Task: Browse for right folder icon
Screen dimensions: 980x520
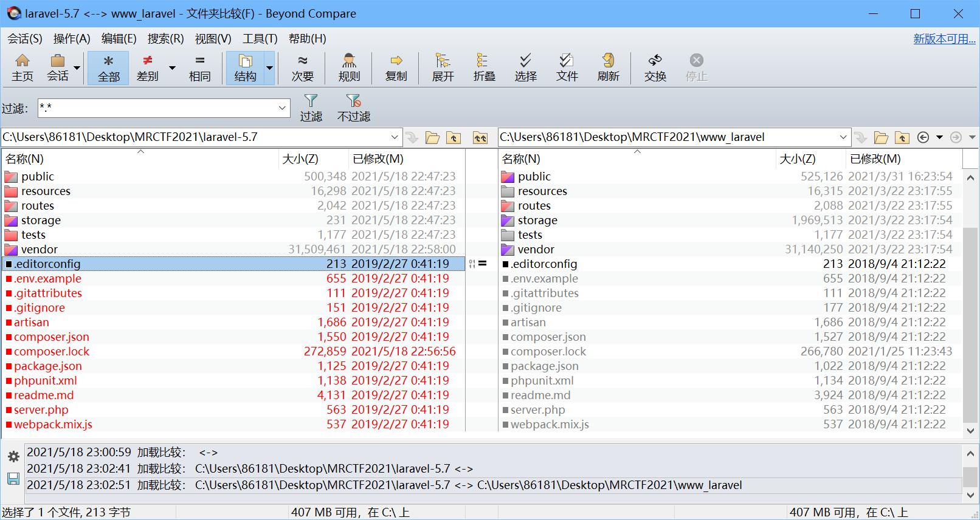Action: [881, 137]
